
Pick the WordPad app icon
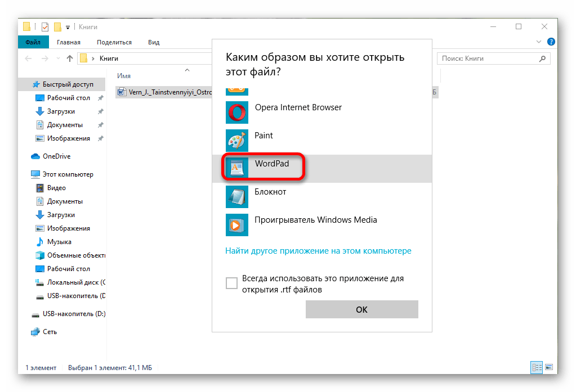click(237, 168)
